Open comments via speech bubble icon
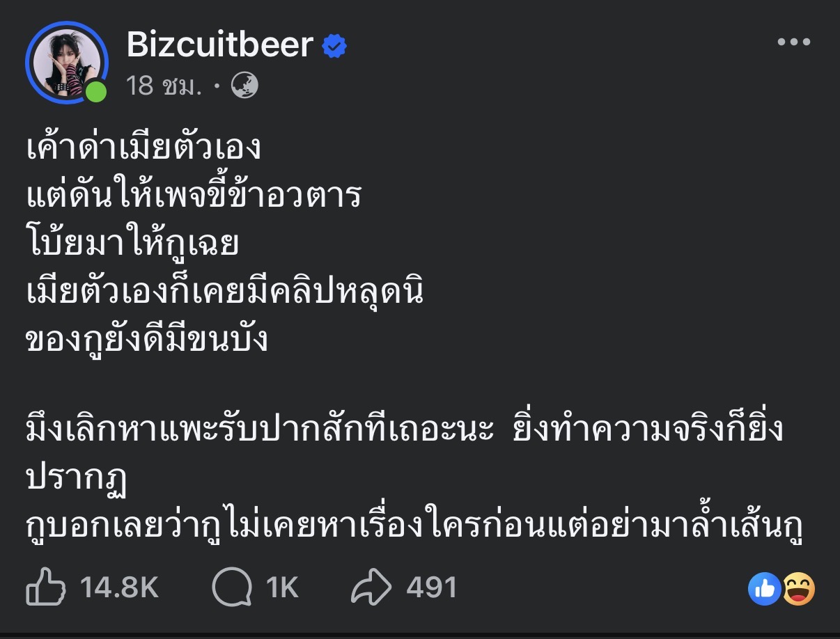 [231, 588]
